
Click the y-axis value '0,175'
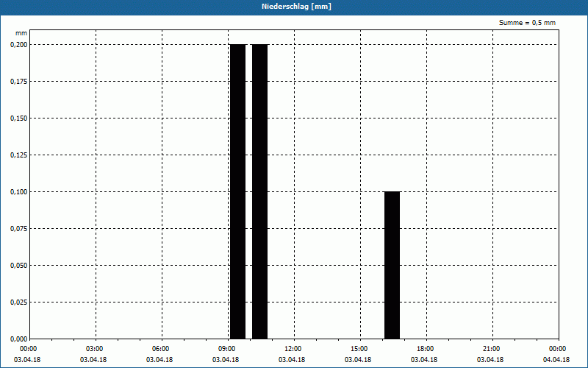(x=19, y=82)
